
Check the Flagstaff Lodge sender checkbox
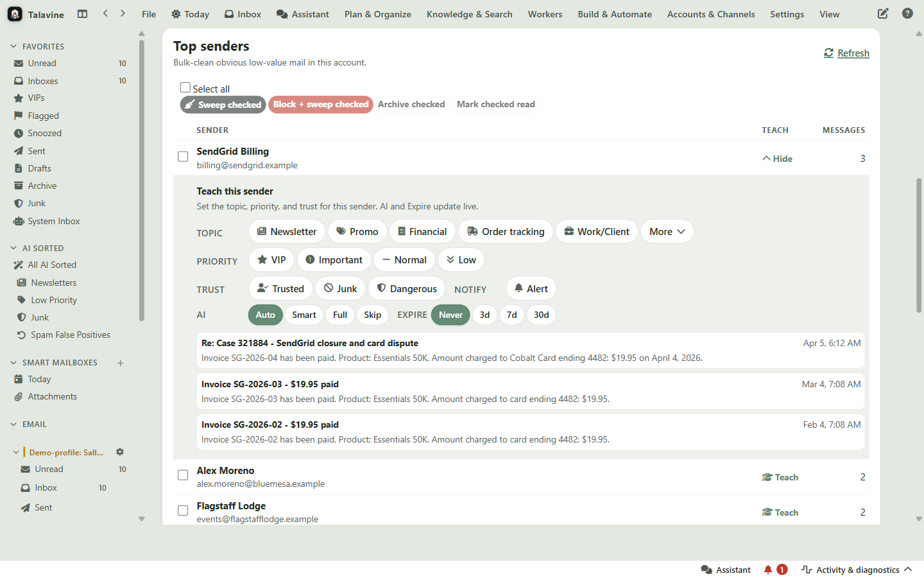point(183,511)
